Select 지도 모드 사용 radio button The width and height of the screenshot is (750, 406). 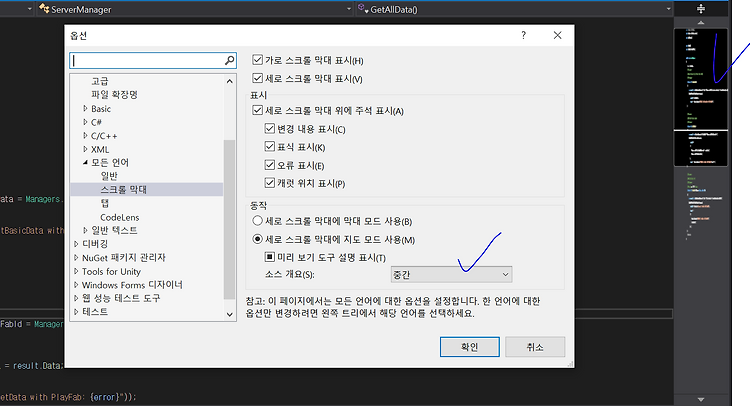[257, 239]
